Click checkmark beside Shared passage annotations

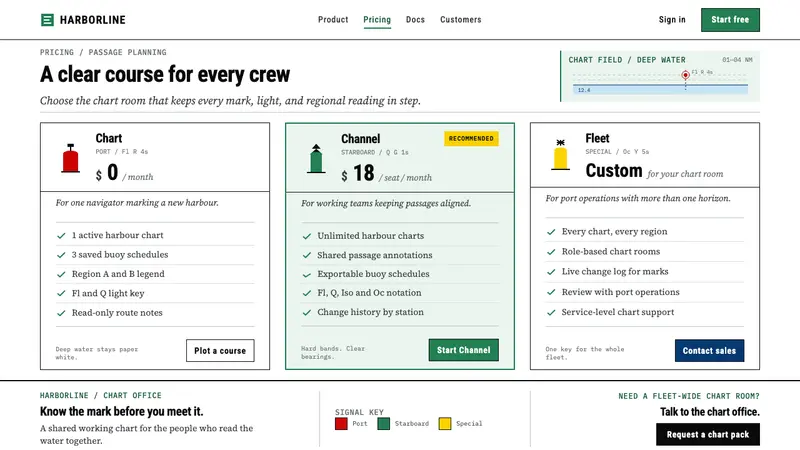pyautogui.click(x=307, y=255)
